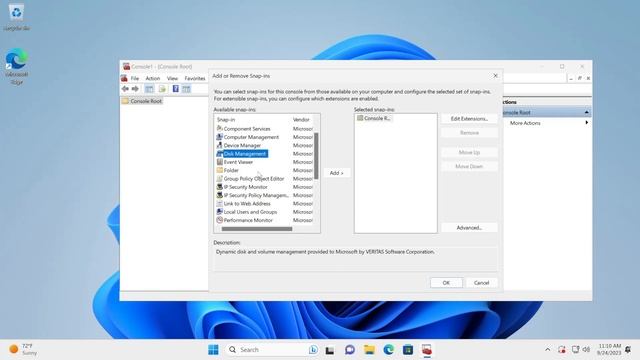
Task: Open the weather widget on taskbar
Action: click(x=23, y=350)
